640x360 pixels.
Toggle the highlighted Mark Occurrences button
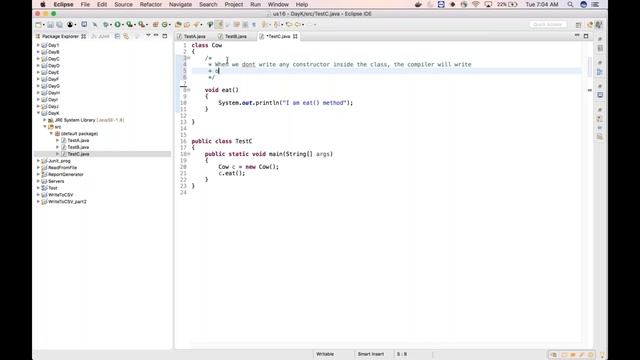219,25
